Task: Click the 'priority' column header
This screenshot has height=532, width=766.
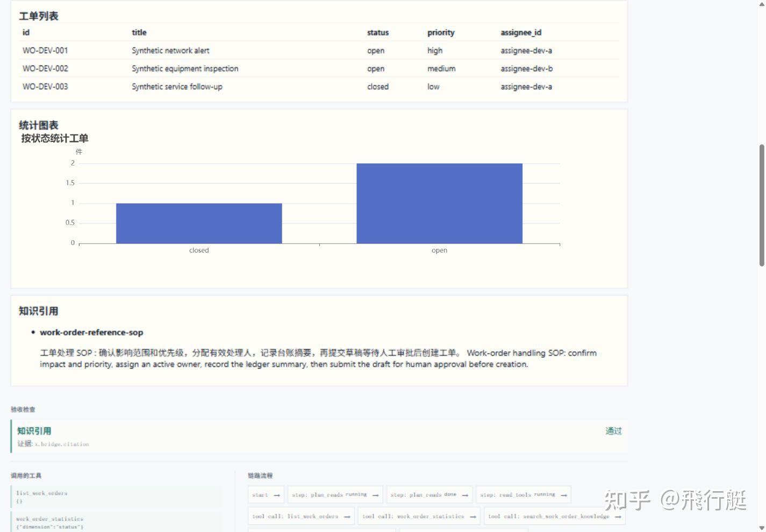Action: tap(441, 32)
